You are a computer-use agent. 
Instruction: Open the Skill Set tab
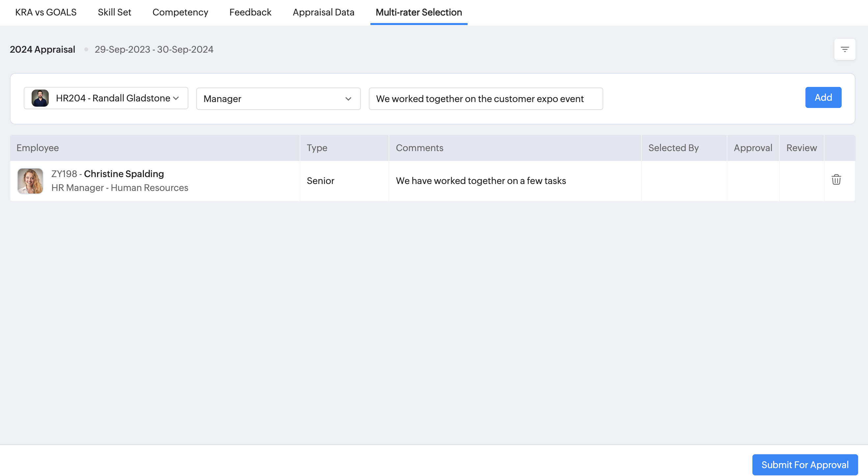(114, 13)
